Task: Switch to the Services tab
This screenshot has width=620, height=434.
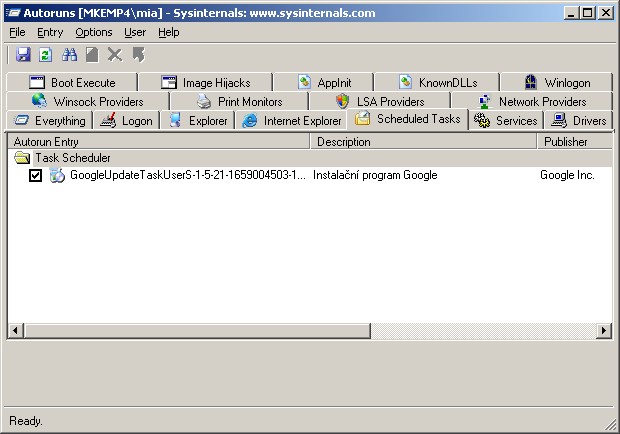Action: click(506, 121)
